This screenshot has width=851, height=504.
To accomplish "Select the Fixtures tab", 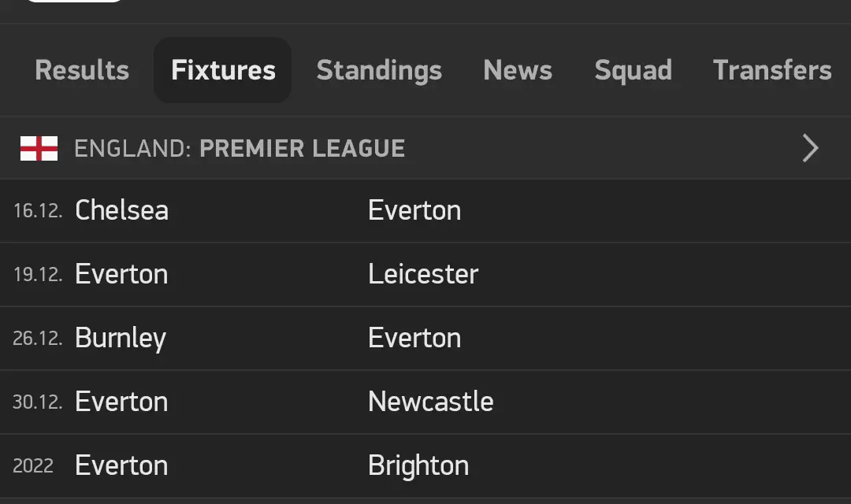I will click(223, 70).
